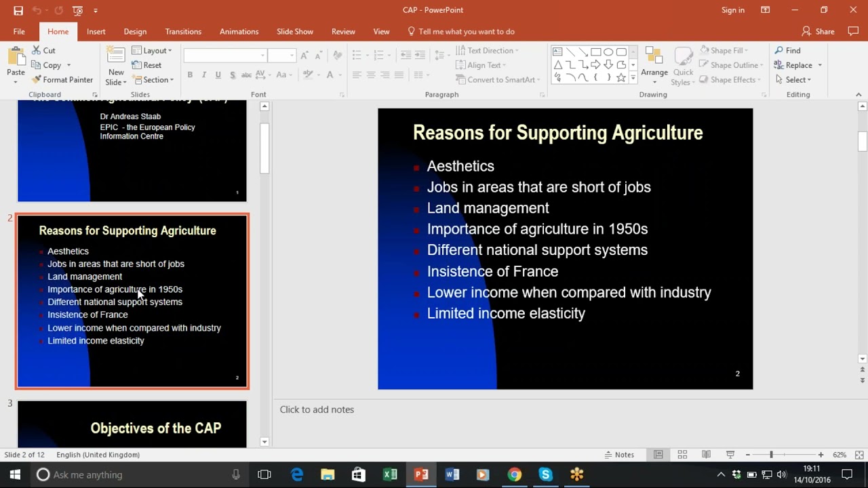Image resolution: width=868 pixels, height=488 pixels.
Task: Start Slide Show from status bar icon
Action: [730, 455]
